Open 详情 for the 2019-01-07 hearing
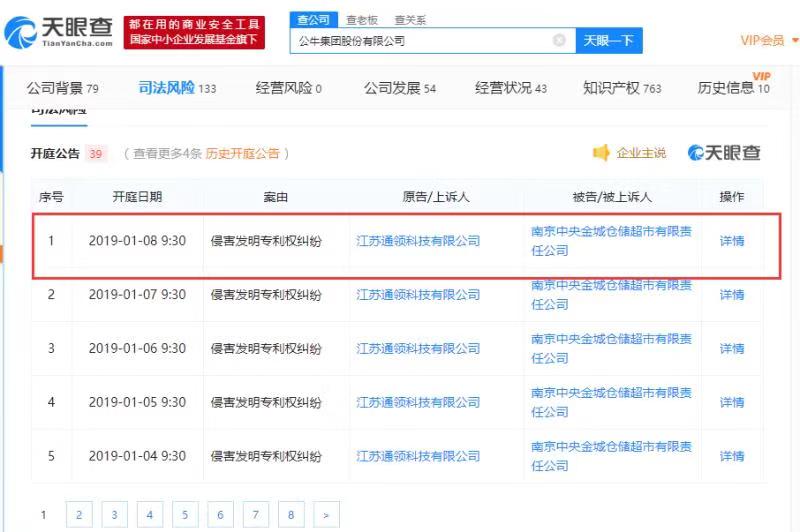This screenshot has height=532, width=800. pos(732,294)
